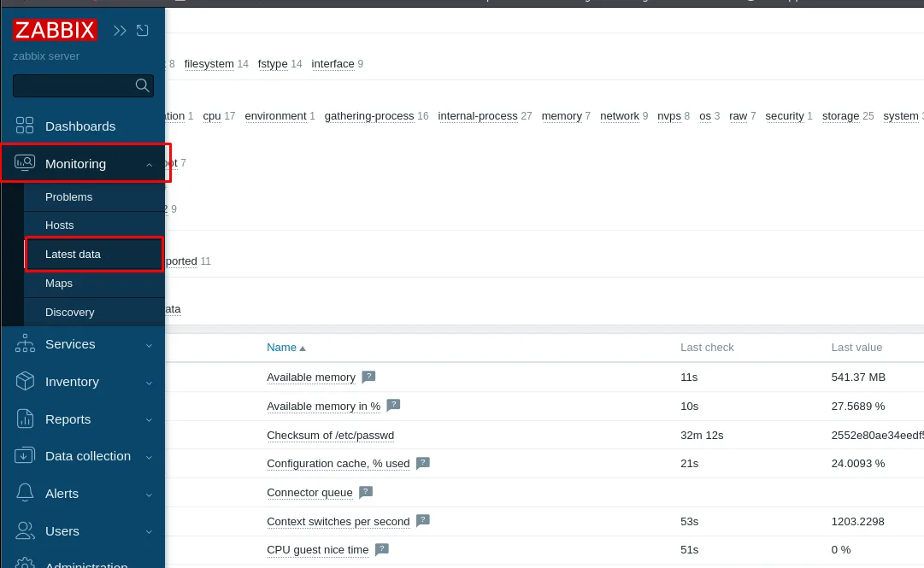
Task: Open Checksum of /etc/passwd item
Action: click(x=330, y=435)
